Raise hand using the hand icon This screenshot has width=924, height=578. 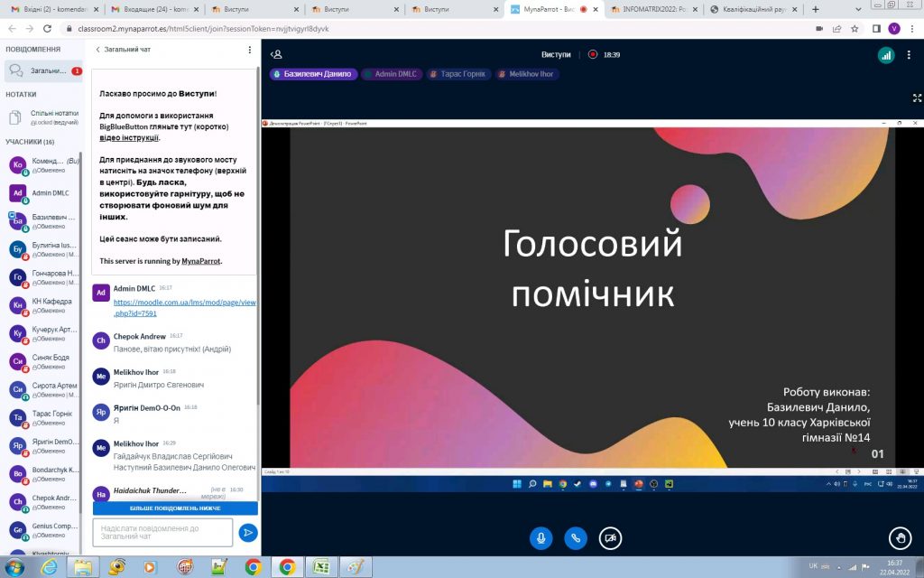click(x=899, y=538)
